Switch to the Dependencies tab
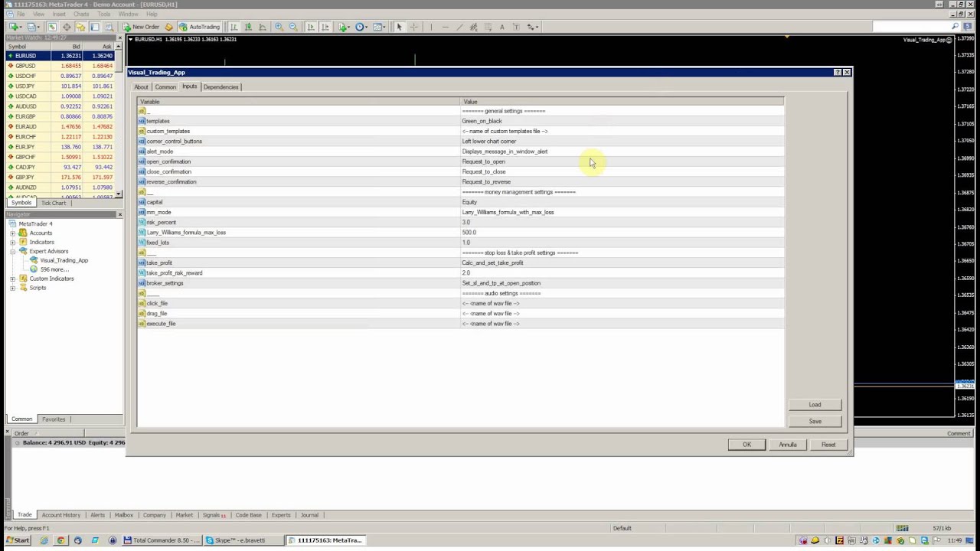This screenshot has height=551, width=980. [220, 86]
